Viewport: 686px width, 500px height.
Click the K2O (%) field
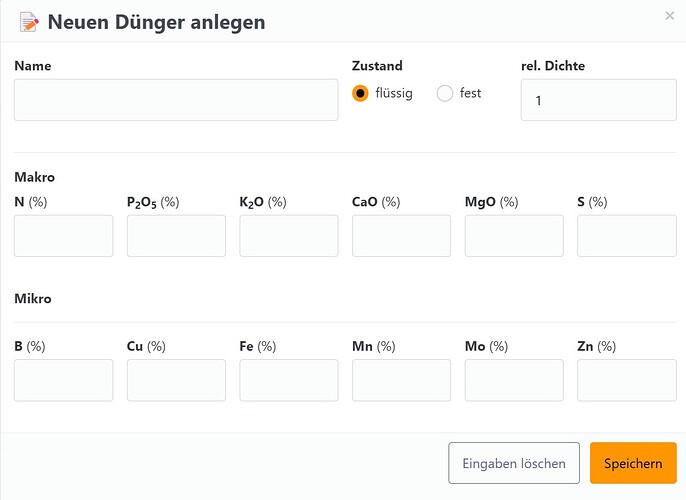[x=289, y=236]
